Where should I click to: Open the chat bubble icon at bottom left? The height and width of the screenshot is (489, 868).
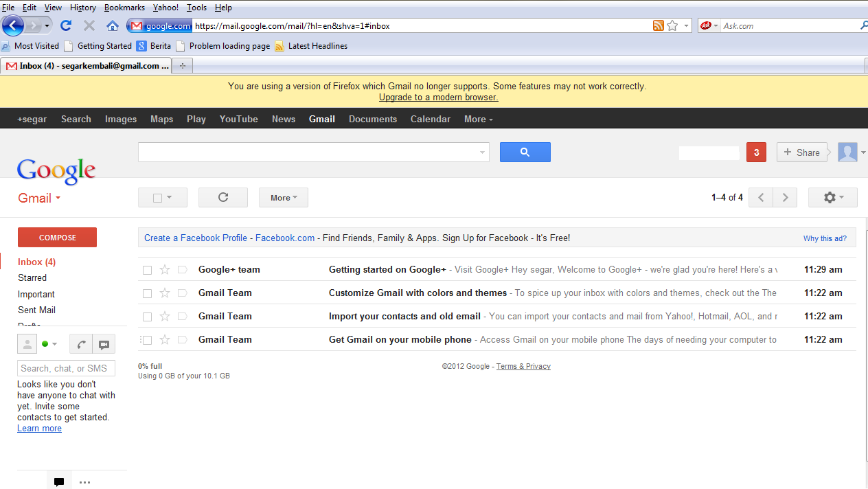tap(59, 482)
